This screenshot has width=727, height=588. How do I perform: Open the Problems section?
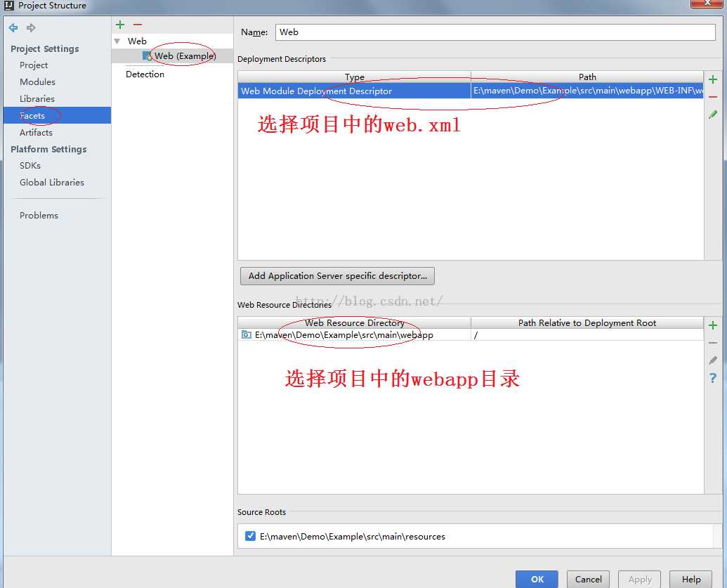click(x=39, y=215)
